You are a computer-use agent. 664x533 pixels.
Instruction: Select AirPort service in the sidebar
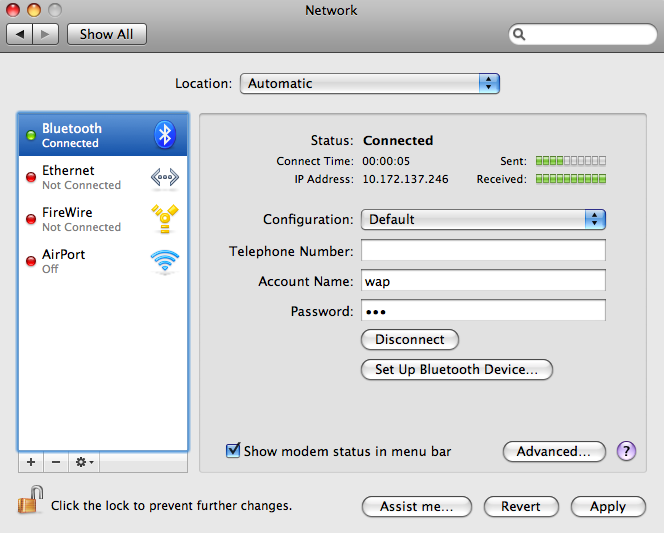(64, 261)
